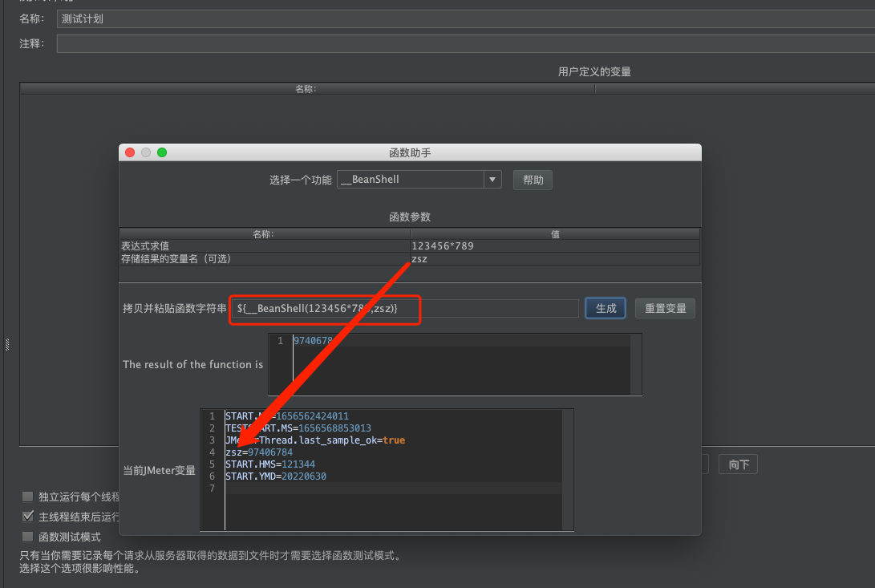875x588 pixels.
Task: Select the zsz value cell
Action: click(555, 258)
